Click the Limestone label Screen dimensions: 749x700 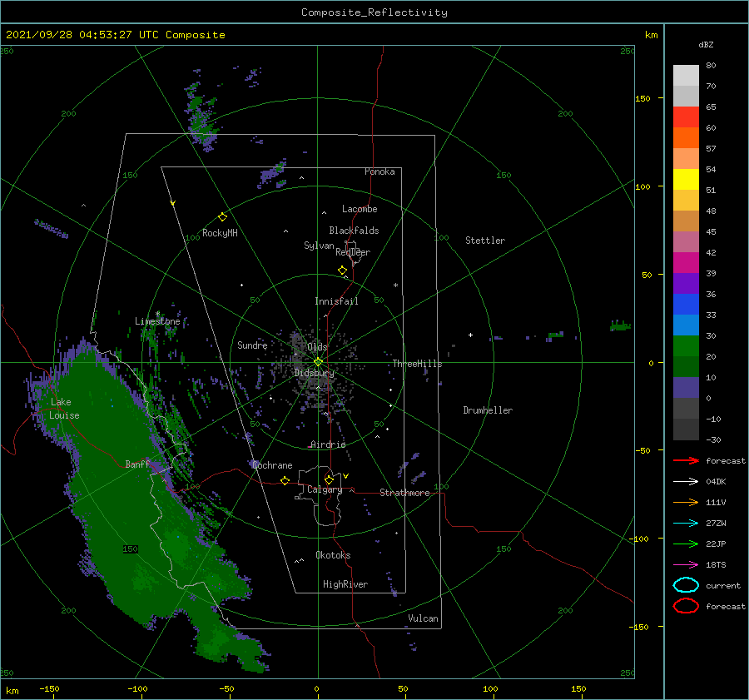pyautogui.click(x=157, y=321)
